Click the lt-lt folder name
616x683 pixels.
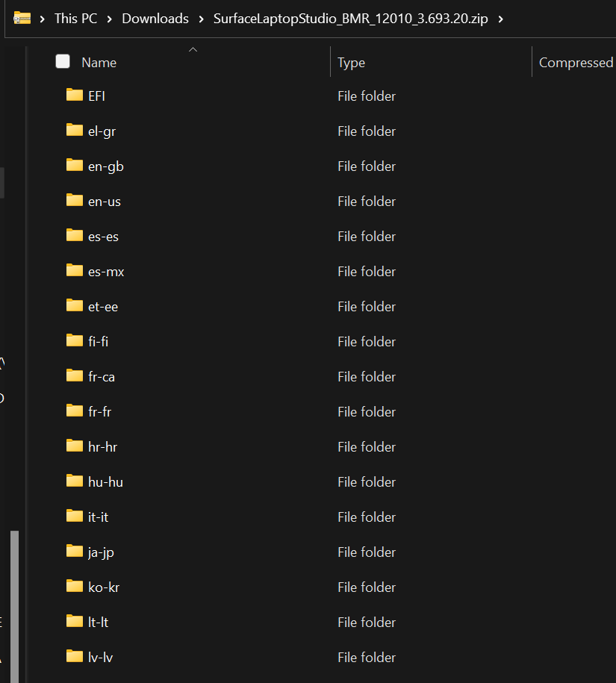[98, 622]
